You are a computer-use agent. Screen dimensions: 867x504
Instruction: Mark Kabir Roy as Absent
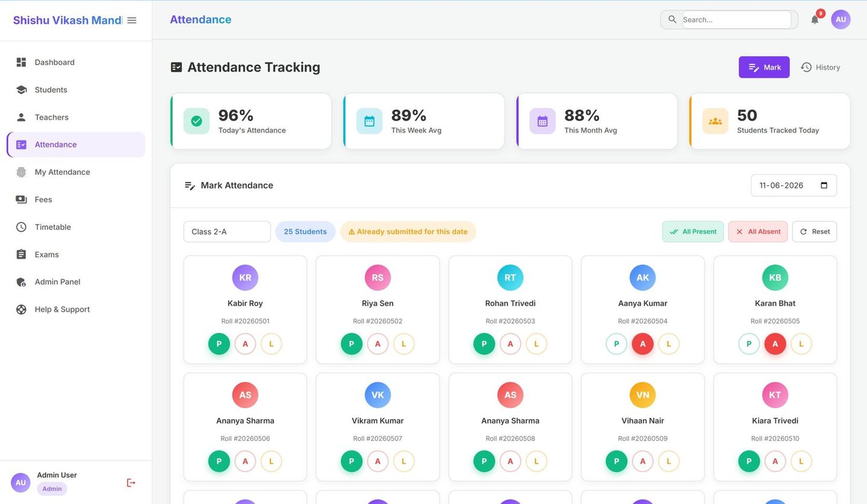(245, 344)
